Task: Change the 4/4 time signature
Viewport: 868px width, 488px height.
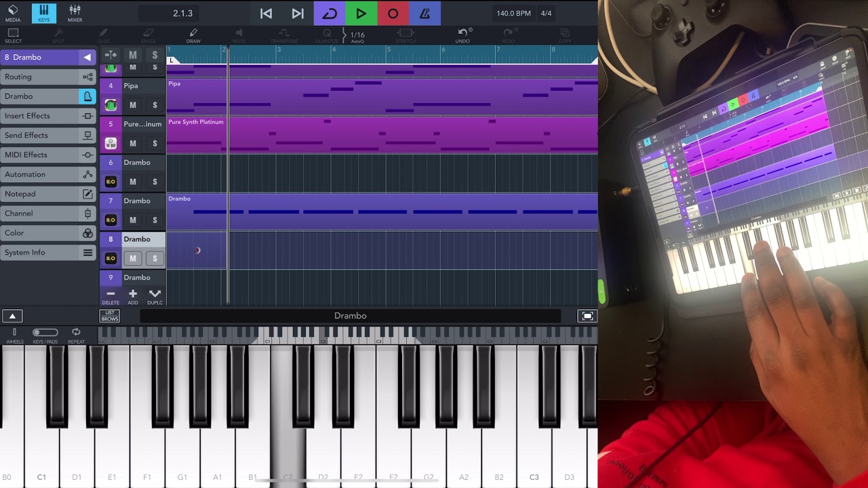Action: point(545,14)
